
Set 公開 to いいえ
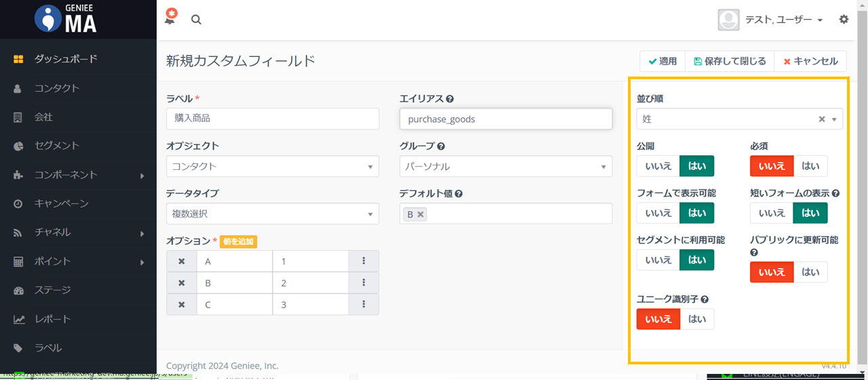[x=658, y=166]
